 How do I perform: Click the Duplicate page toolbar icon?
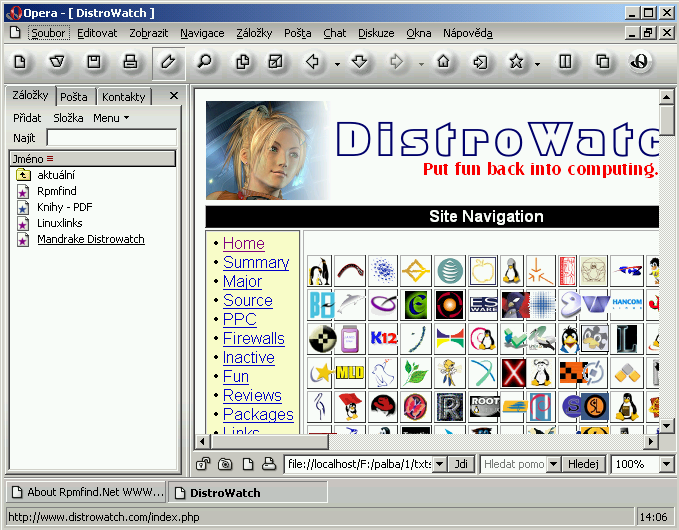click(x=242, y=62)
